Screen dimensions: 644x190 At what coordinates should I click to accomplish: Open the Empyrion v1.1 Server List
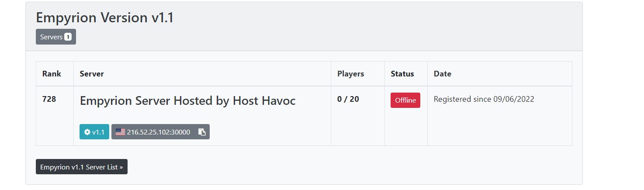81,167
